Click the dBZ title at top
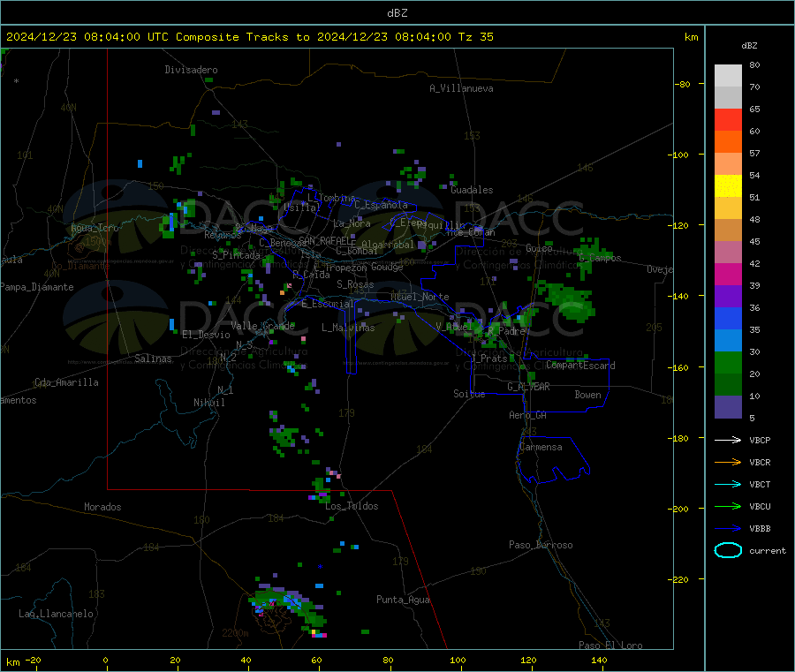 397,13
